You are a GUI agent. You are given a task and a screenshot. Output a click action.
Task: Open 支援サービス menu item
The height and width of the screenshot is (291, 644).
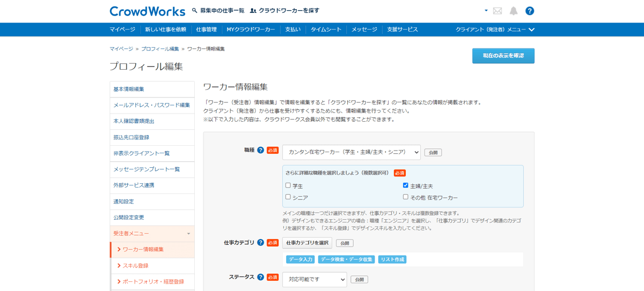402,29
